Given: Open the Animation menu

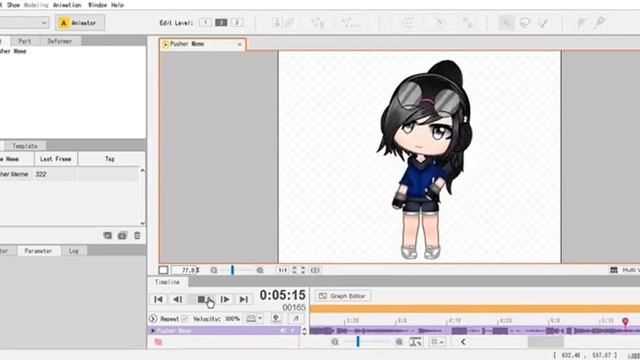Looking at the screenshot, I should tap(67, 5).
